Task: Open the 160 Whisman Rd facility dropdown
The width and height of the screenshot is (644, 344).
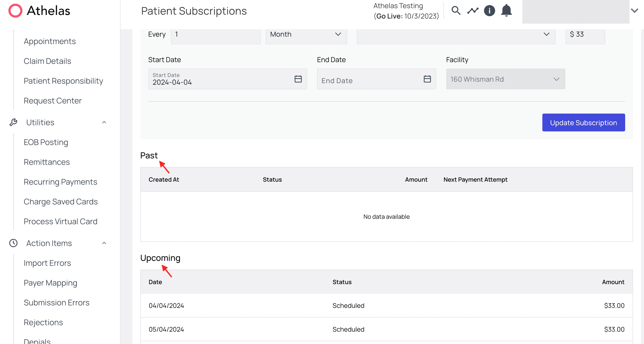Action: [x=505, y=79]
